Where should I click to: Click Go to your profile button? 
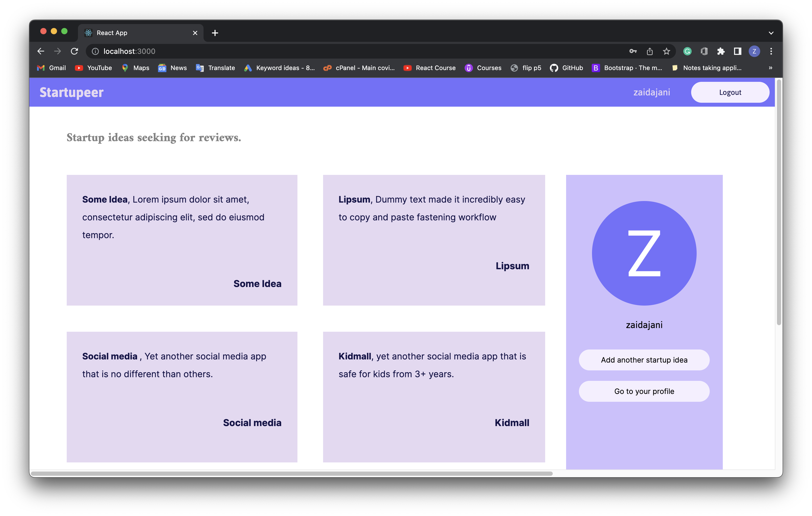(x=644, y=391)
